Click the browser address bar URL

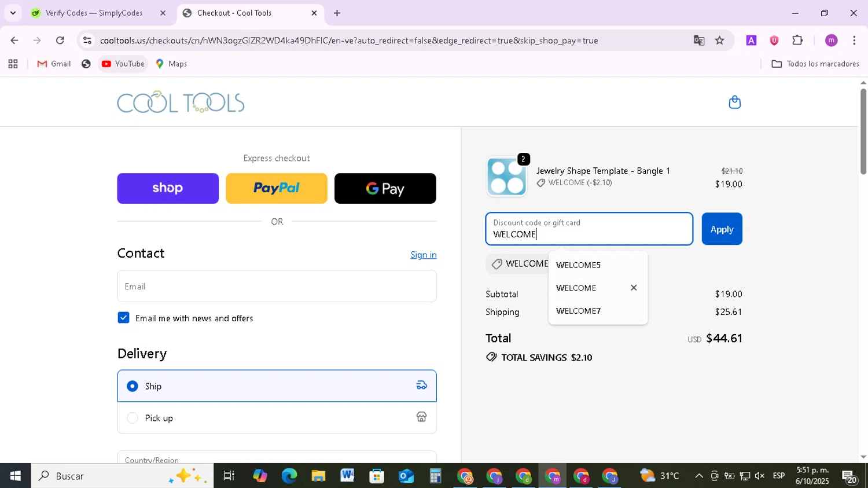click(349, 41)
